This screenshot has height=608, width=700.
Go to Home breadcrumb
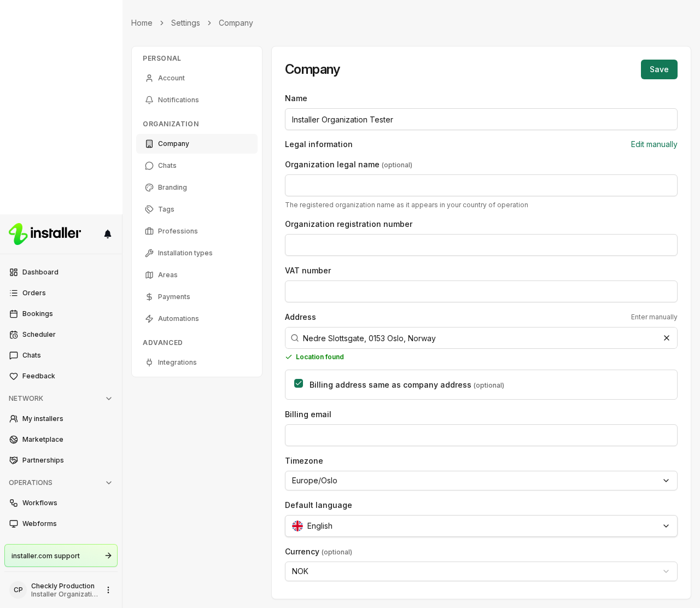click(142, 23)
